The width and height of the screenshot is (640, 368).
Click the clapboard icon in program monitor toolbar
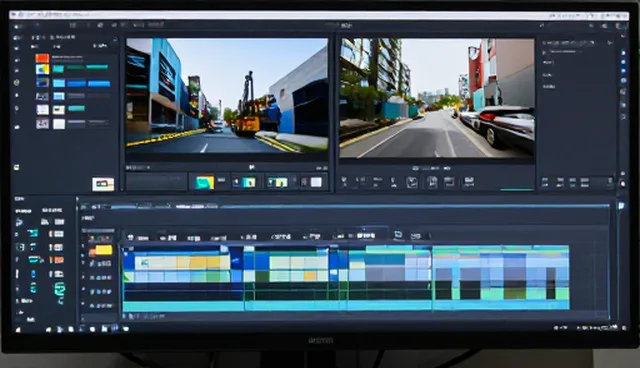tap(449, 182)
